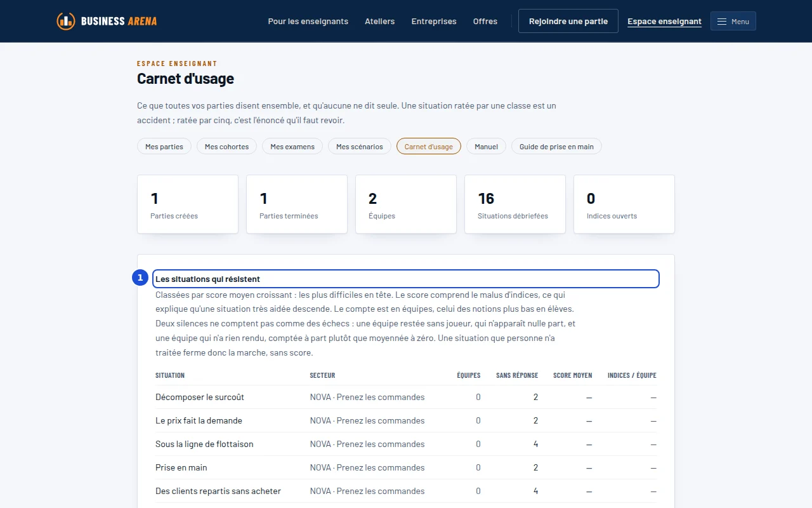Click Rejoindre une partie button
Image resolution: width=812 pixels, height=508 pixels.
[x=568, y=21]
